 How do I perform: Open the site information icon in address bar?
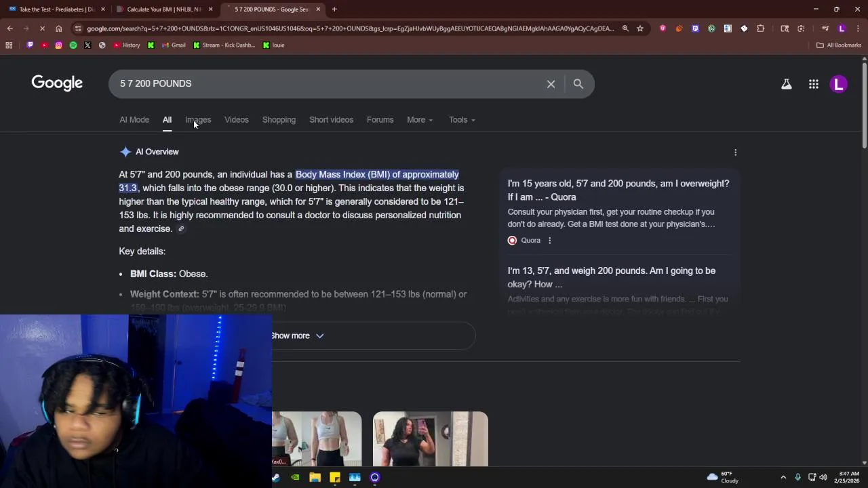[79, 28]
